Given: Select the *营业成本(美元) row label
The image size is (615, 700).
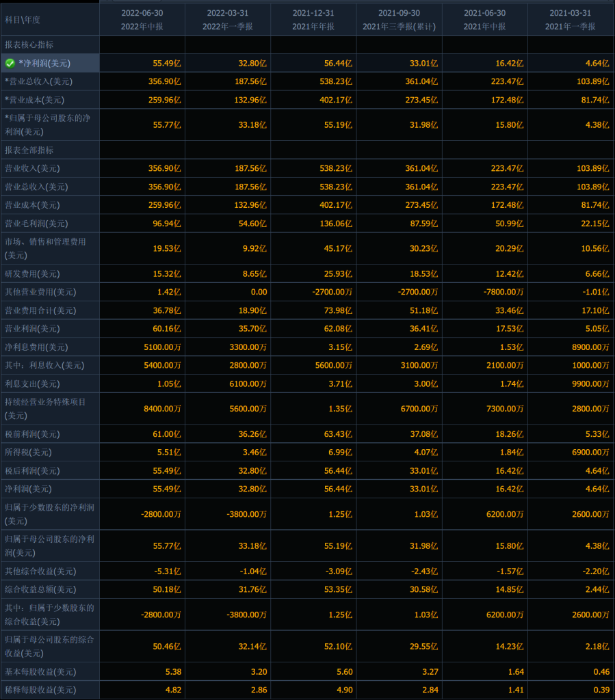Looking at the screenshot, I should [34, 100].
